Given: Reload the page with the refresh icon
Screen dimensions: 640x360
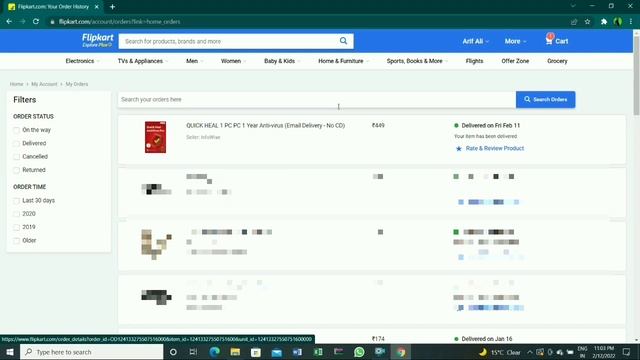Looking at the screenshot, I should tap(36, 22).
